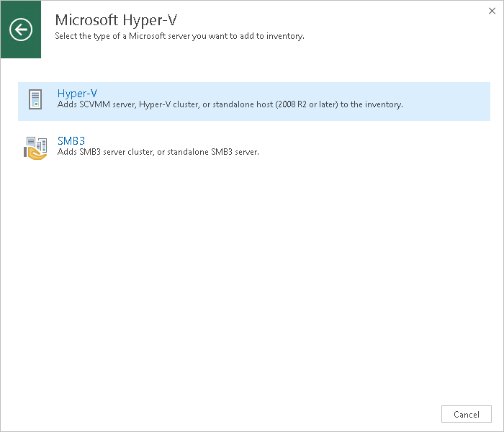Click the Hyper-V server icon

point(35,100)
